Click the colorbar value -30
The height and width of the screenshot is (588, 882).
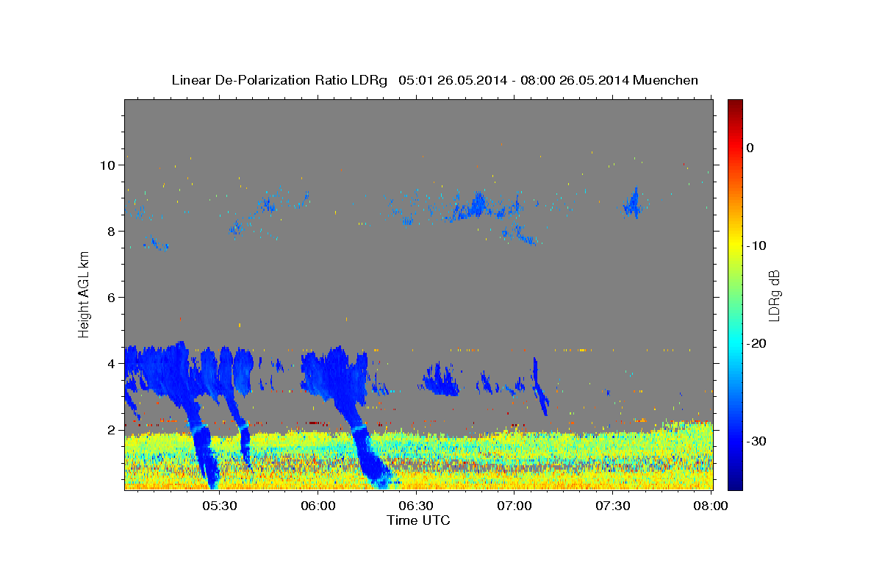click(x=756, y=441)
